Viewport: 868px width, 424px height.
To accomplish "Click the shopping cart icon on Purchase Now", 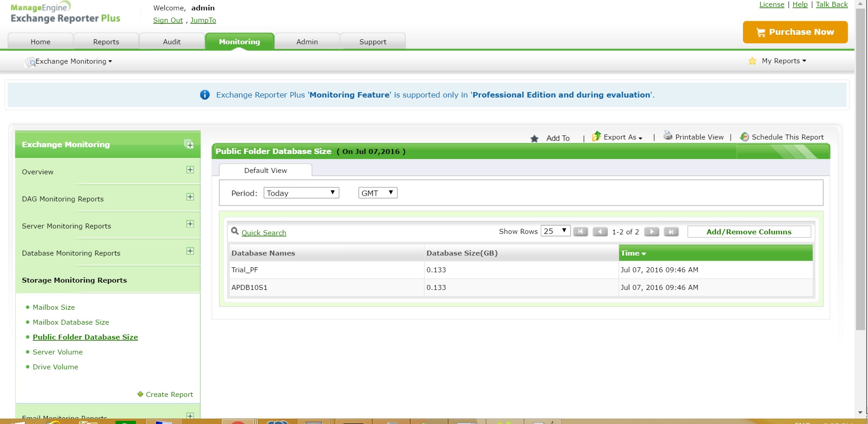I will 761,33.
